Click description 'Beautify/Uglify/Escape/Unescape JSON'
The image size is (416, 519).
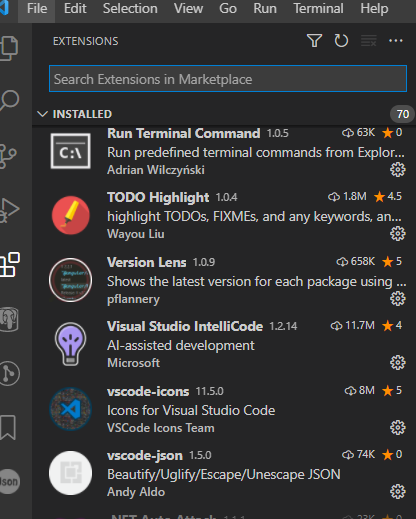[x=224, y=474]
